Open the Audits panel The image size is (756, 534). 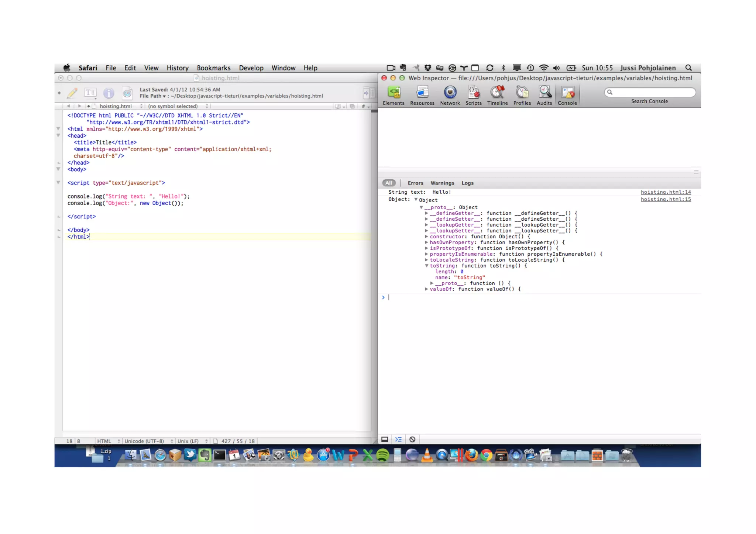pos(544,95)
